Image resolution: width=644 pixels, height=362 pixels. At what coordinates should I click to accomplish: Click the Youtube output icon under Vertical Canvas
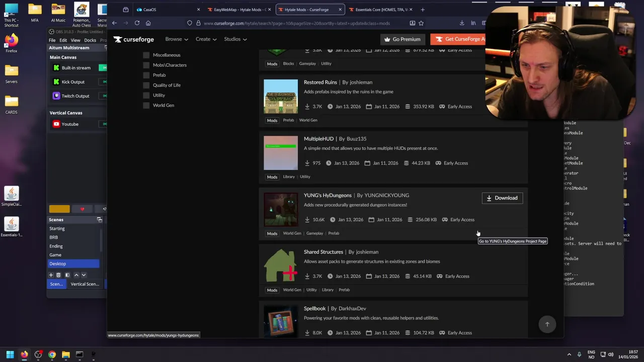(56, 124)
